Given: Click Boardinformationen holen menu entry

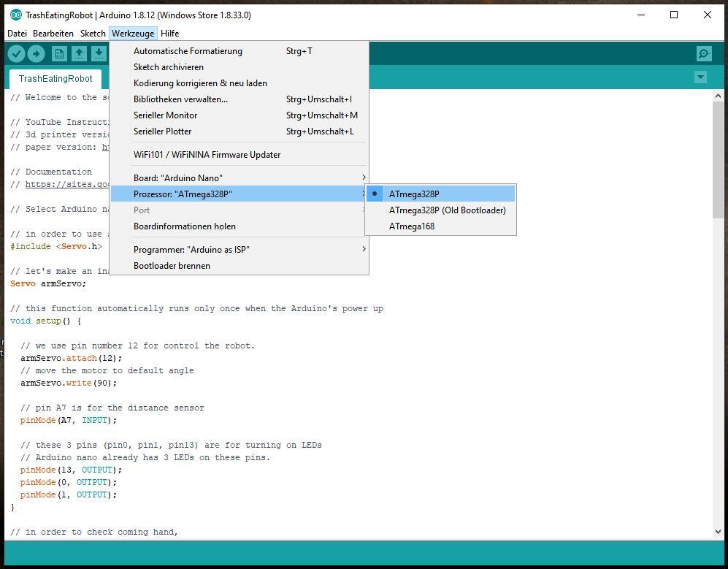Looking at the screenshot, I should coord(185,226).
